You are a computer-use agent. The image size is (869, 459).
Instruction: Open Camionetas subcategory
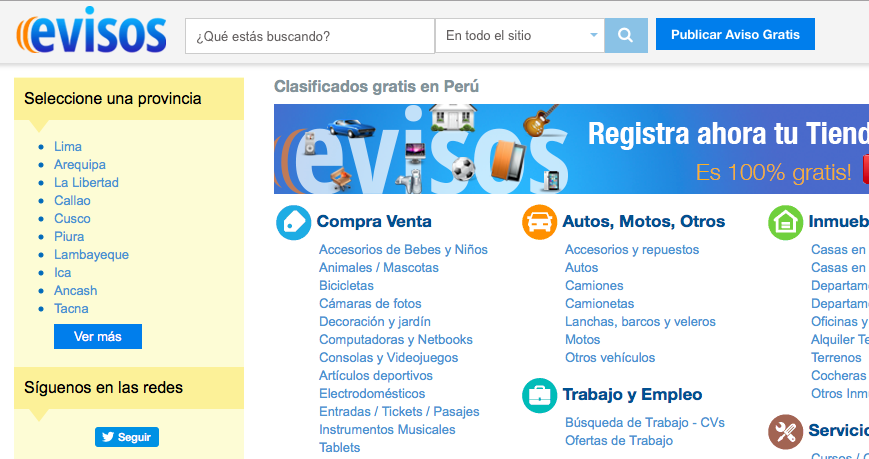[x=599, y=304]
